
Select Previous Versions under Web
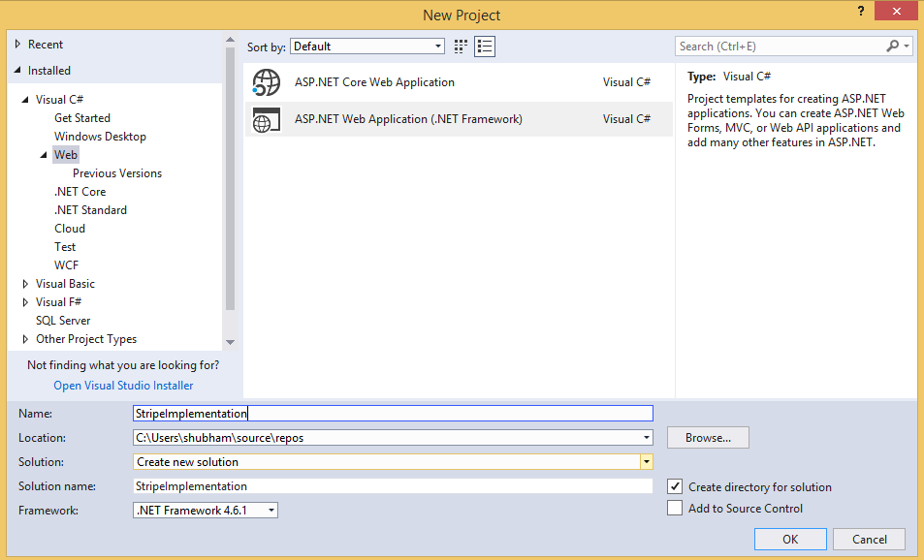tap(117, 173)
